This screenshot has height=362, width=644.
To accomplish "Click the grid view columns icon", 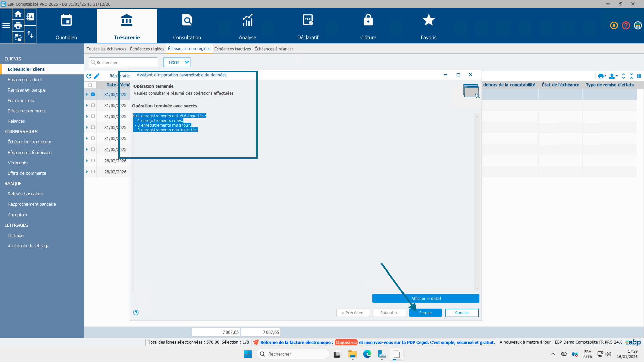I will click(x=639, y=76).
